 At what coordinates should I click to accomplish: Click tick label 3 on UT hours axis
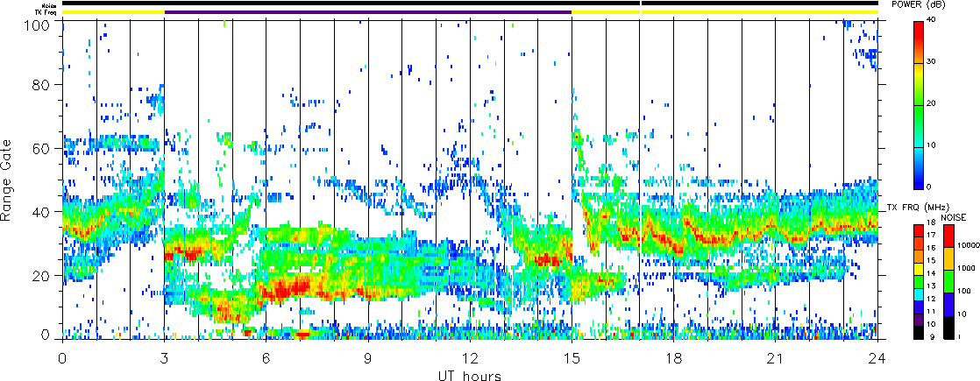165,358
